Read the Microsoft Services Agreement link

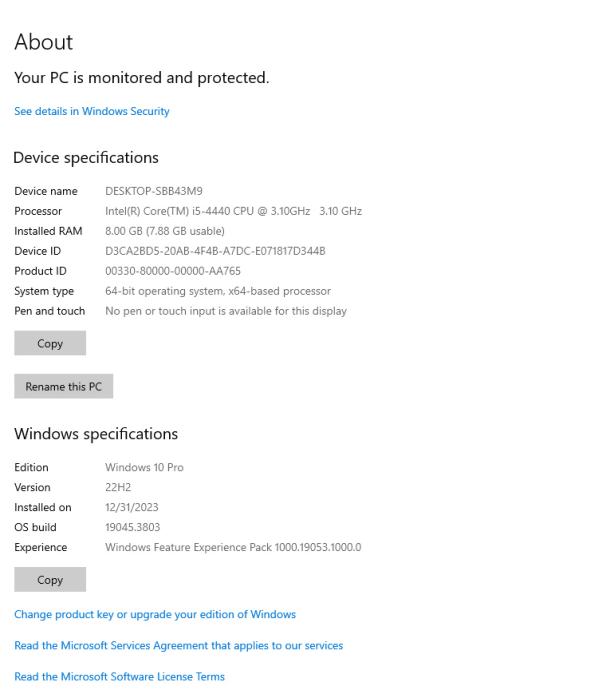coord(178,645)
